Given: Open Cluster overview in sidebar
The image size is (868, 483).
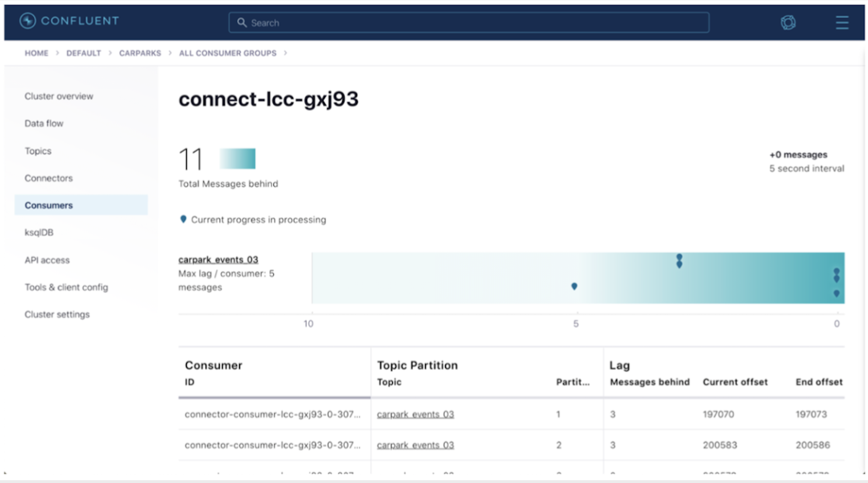Looking at the screenshot, I should 59,96.
